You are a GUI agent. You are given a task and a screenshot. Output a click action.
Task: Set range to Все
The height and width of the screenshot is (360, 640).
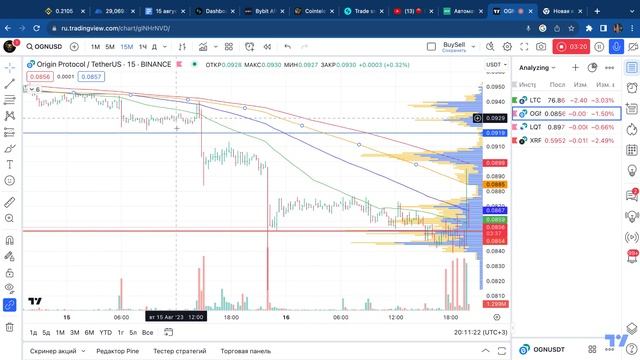coord(147,333)
